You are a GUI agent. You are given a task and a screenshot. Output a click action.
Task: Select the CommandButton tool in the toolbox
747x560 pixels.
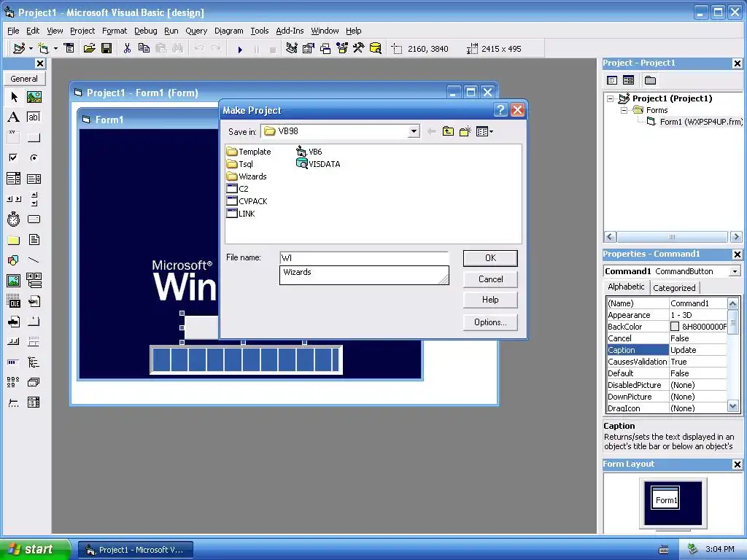coord(34,138)
